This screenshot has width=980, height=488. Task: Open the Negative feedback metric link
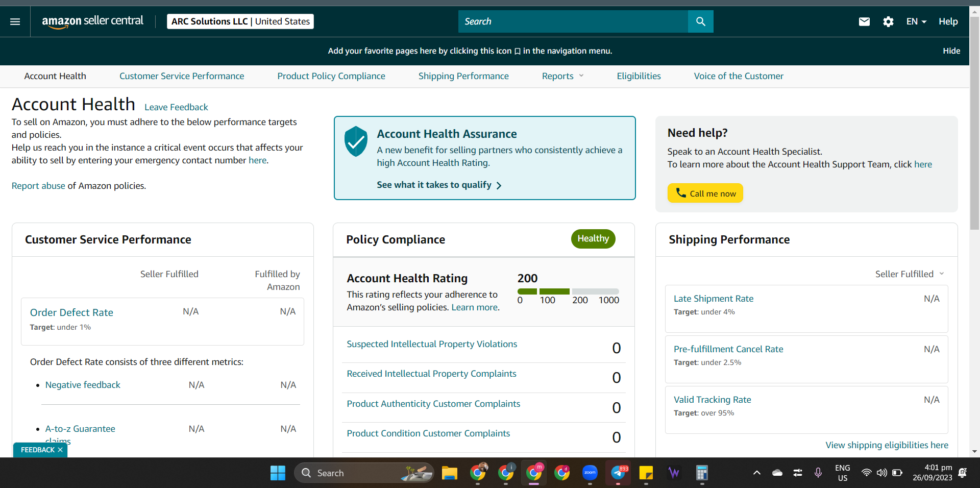pyautogui.click(x=83, y=385)
